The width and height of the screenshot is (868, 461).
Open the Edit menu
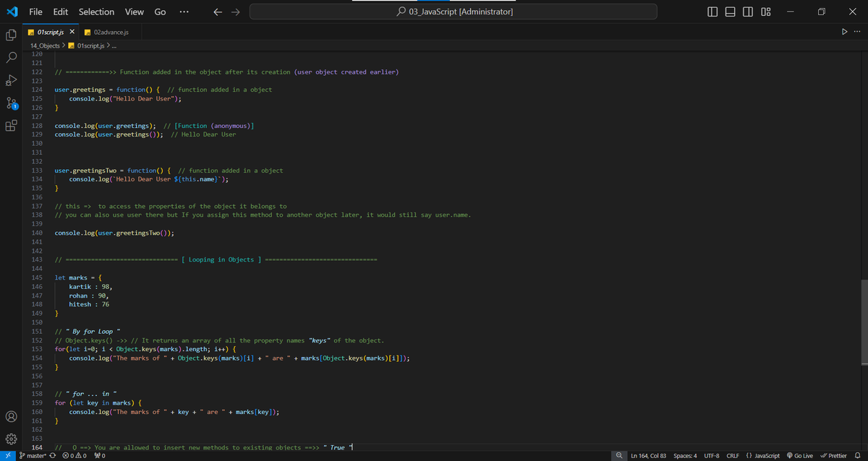coord(61,12)
